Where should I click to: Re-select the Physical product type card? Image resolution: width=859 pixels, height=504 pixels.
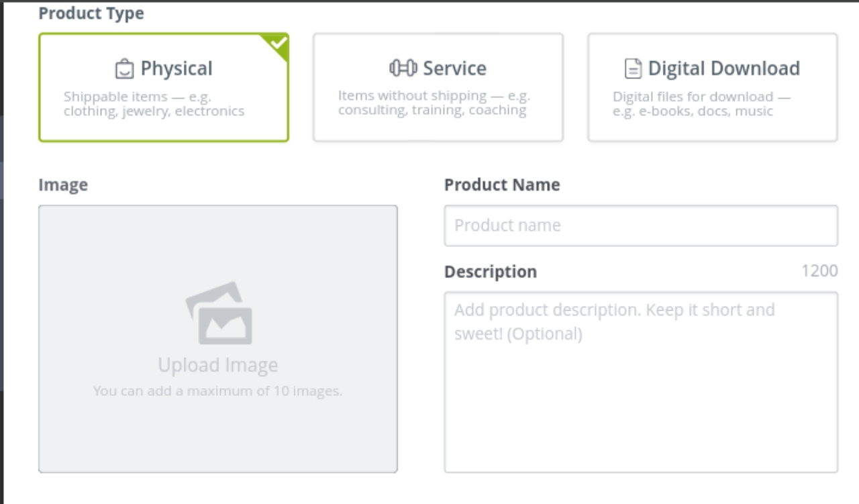pyautogui.click(x=163, y=87)
